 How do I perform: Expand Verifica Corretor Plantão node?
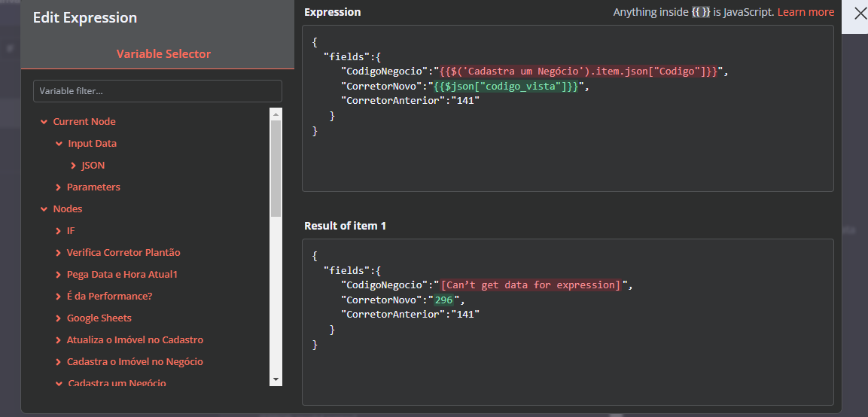coord(59,253)
